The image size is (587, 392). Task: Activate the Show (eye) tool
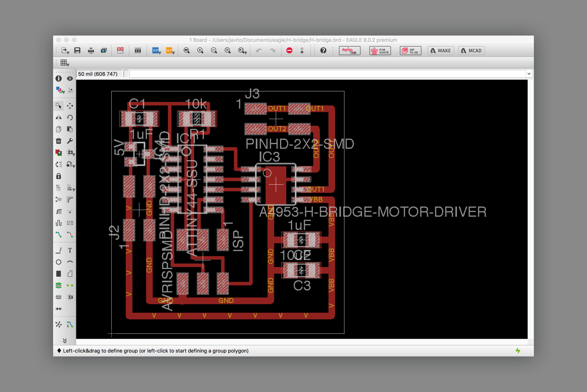pyautogui.click(x=70, y=79)
